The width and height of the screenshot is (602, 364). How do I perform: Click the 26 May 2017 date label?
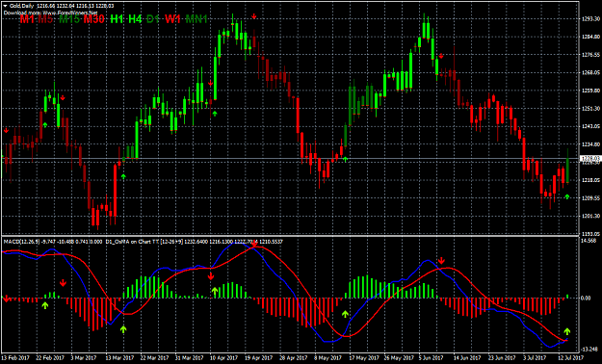pyautogui.click(x=399, y=357)
